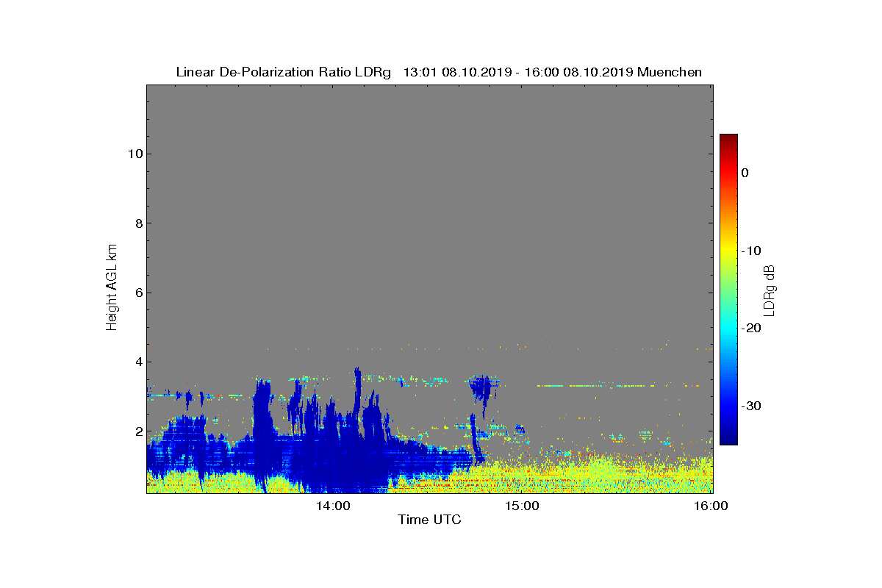Viewport: 882px width, 588px height.
Task: Click the height tick label 8
Action: 138,223
